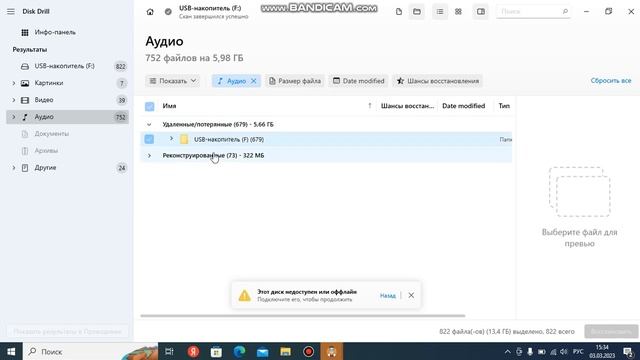Image resolution: width=640 pixels, height=360 pixels.
Task: Select list view layout icon
Action: pyautogui.click(x=440, y=12)
